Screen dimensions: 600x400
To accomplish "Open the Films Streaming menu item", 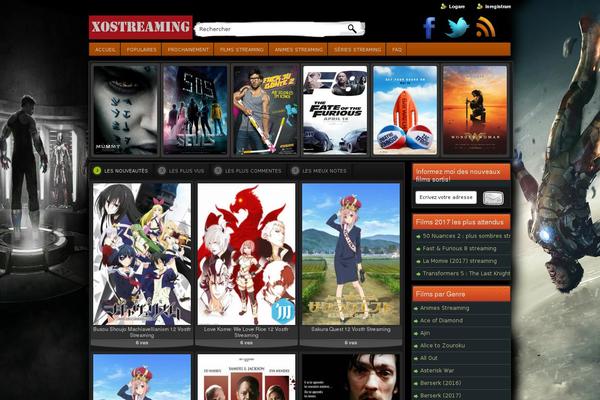I will click(241, 50).
